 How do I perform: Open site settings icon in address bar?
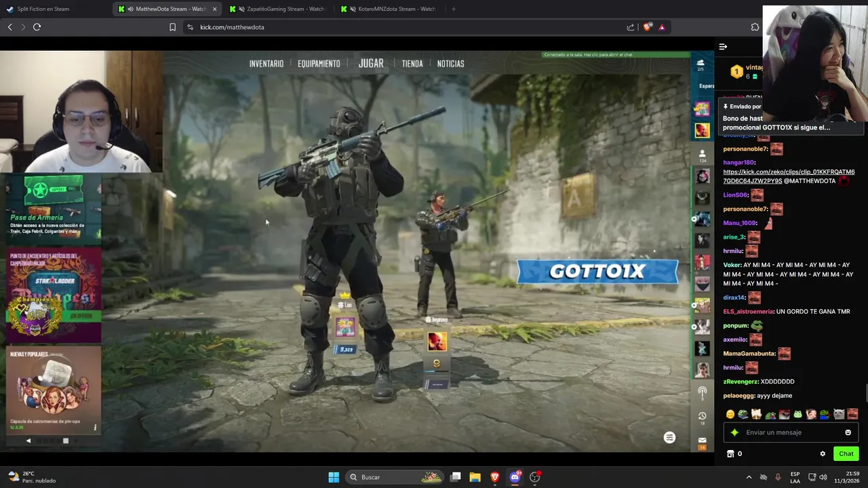click(190, 27)
